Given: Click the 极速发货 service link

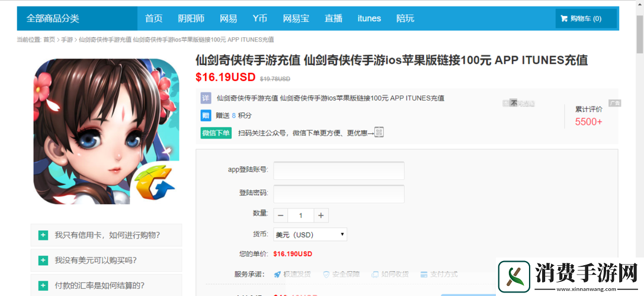Looking at the screenshot, I should point(298,274).
